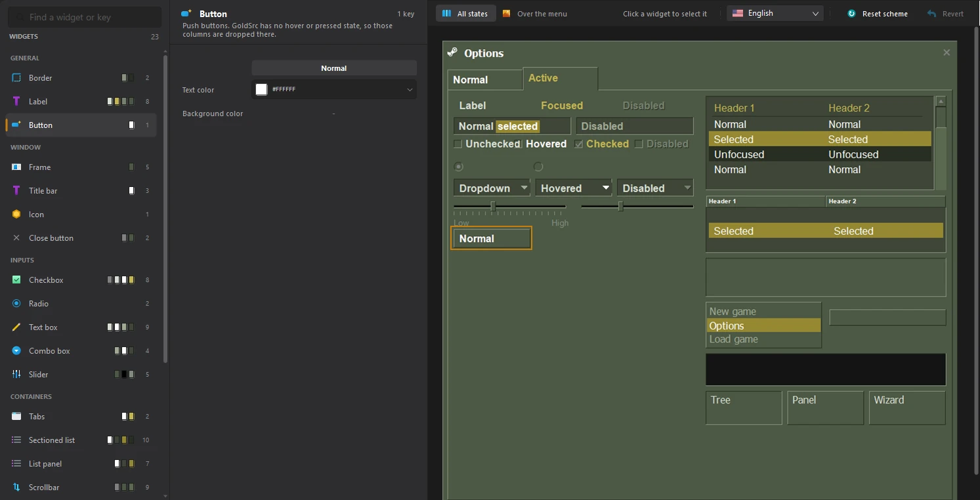The height and width of the screenshot is (500, 980).
Task: Open the Label widget icon
Action: click(x=16, y=101)
